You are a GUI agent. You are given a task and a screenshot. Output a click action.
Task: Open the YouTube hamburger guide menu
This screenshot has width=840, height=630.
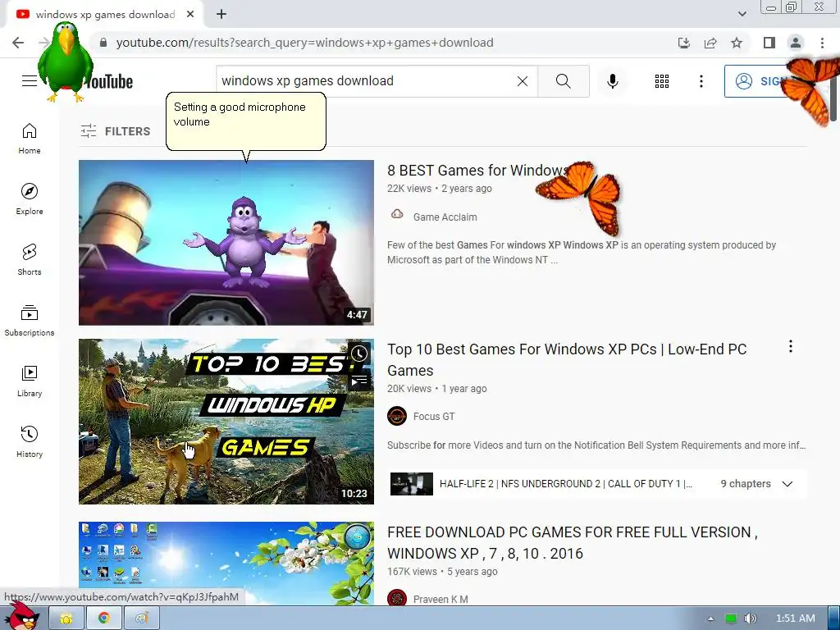[30, 81]
